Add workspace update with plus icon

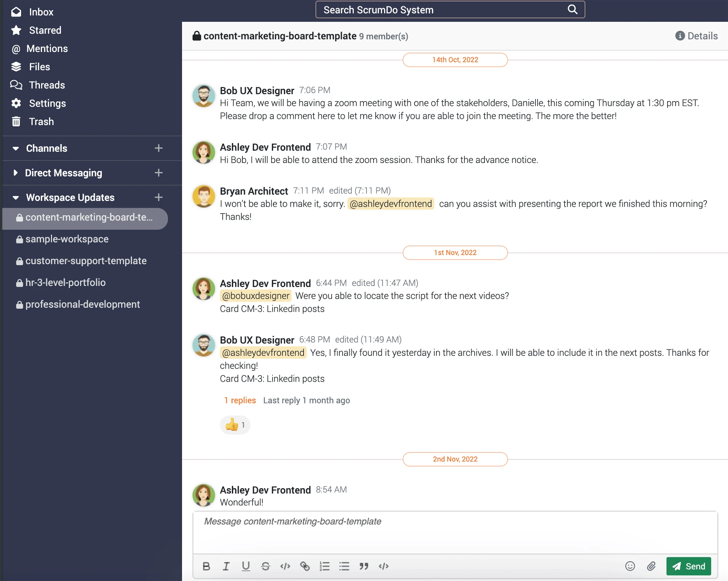(x=158, y=197)
